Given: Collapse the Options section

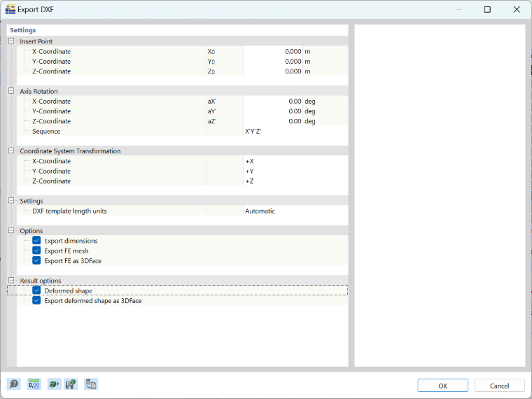Looking at the screenshot, I should [11, 230].
